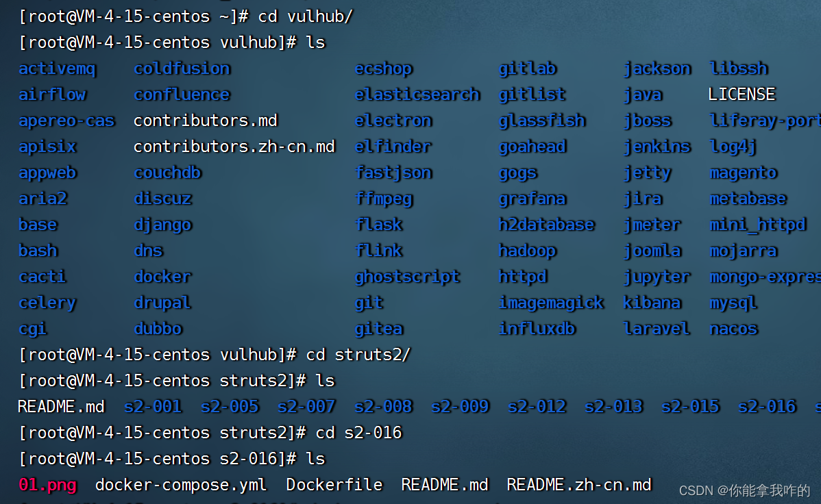Select the 'confluence' directory name

[182, 94]
